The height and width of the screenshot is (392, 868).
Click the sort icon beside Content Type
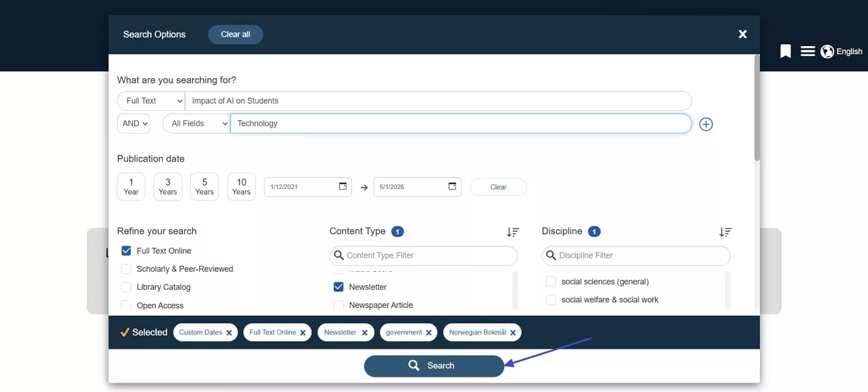(513, 232)
